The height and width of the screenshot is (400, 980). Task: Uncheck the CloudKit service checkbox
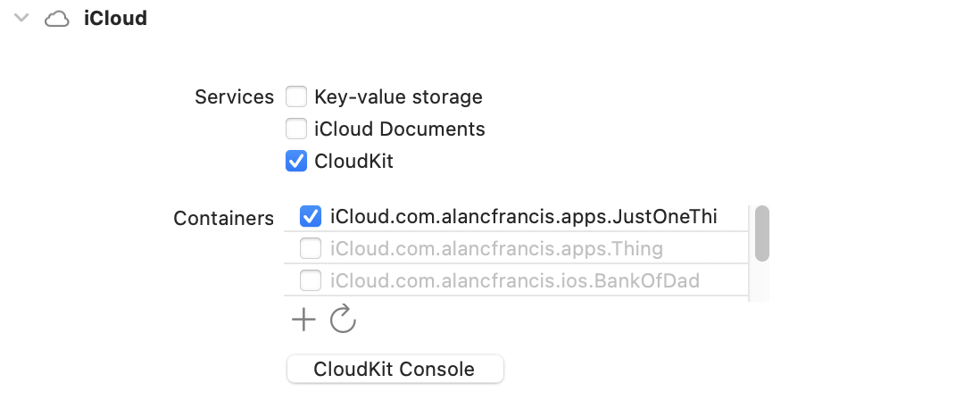click(x=296, y=162)
